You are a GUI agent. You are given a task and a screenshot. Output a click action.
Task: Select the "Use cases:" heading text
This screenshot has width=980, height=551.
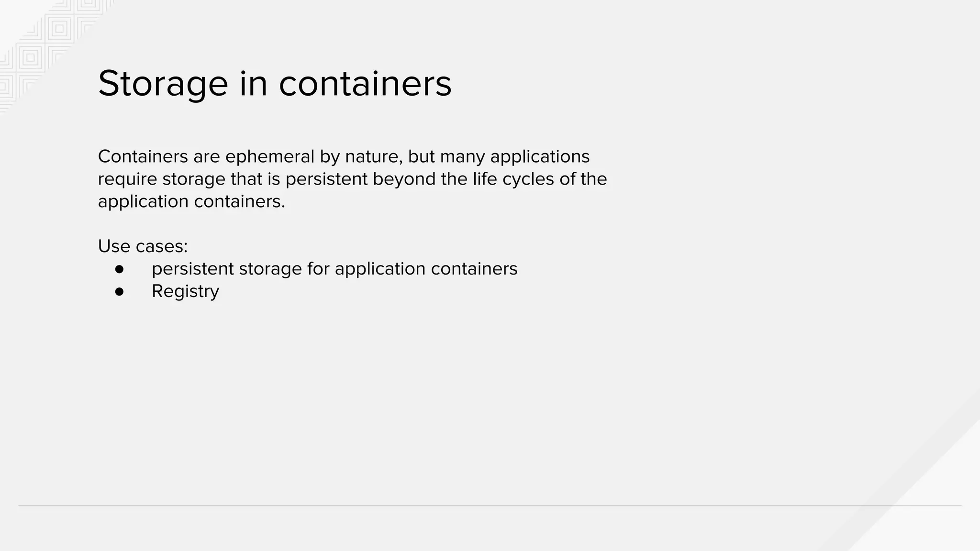pyautogui.click(x=143, y=246)
